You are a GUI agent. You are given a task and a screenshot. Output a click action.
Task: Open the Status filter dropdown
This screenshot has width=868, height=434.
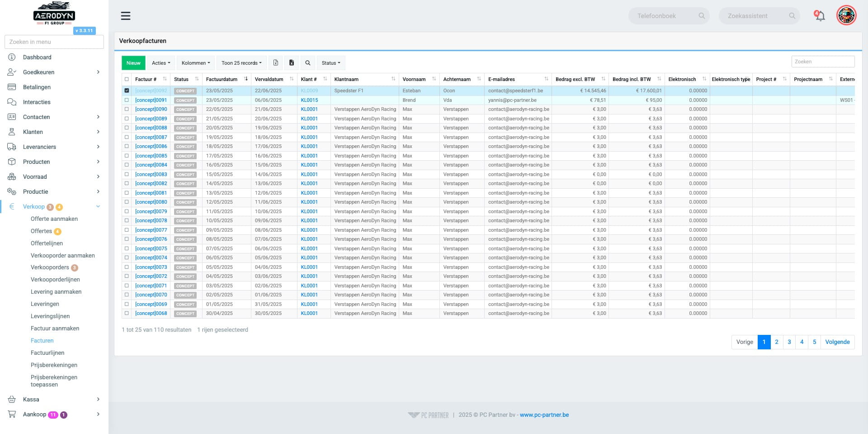331,63
